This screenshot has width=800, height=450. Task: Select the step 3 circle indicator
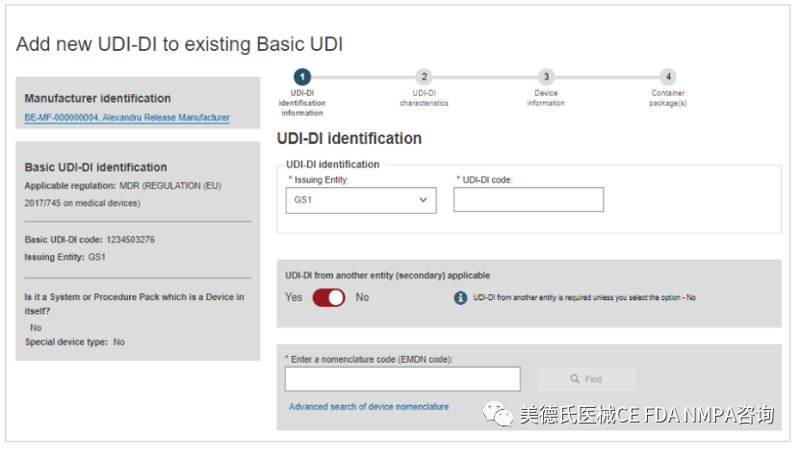[545, 77]
